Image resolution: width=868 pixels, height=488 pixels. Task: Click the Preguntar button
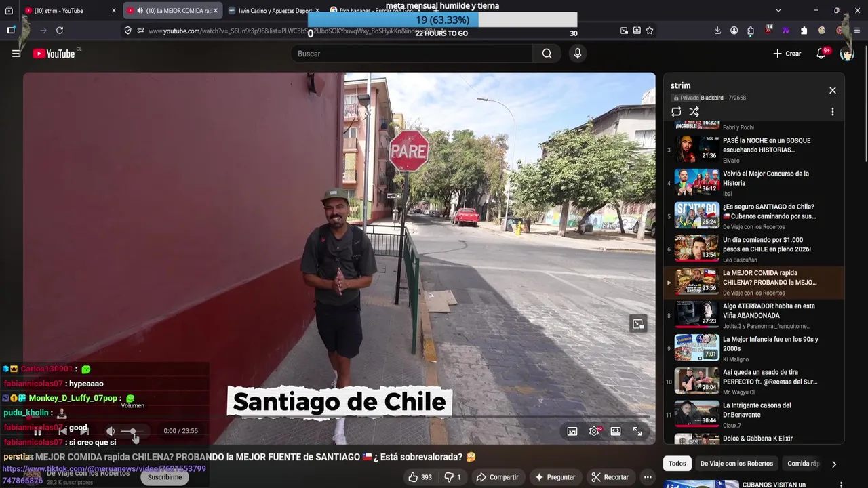pos(555,477)
